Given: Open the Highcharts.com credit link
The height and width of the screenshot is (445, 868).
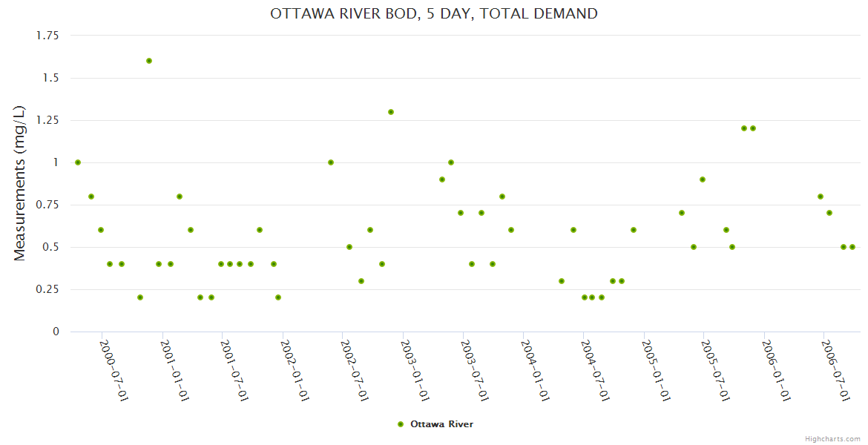Looking at the screenshot, I should click(832, 438).
